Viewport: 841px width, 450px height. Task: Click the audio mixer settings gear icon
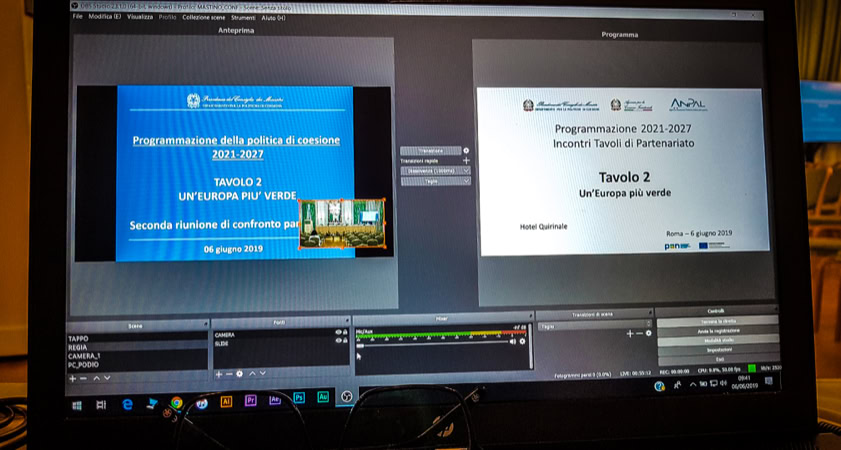pos(522,341)
